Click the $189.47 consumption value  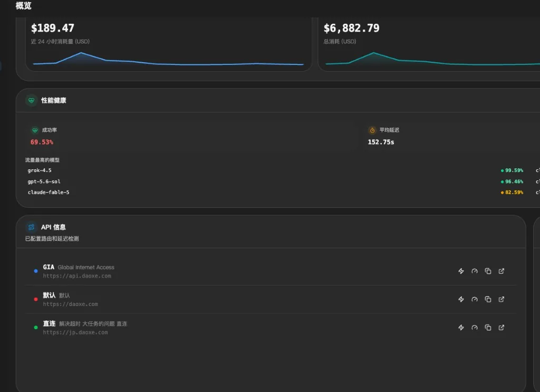(52, 28)
